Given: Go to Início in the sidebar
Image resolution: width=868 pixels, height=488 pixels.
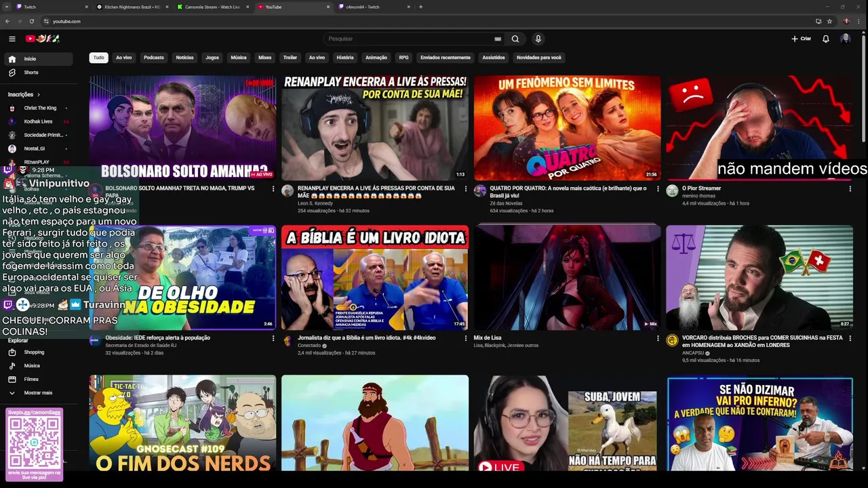Looking at the screenshot, I should (x=38, y=59).
